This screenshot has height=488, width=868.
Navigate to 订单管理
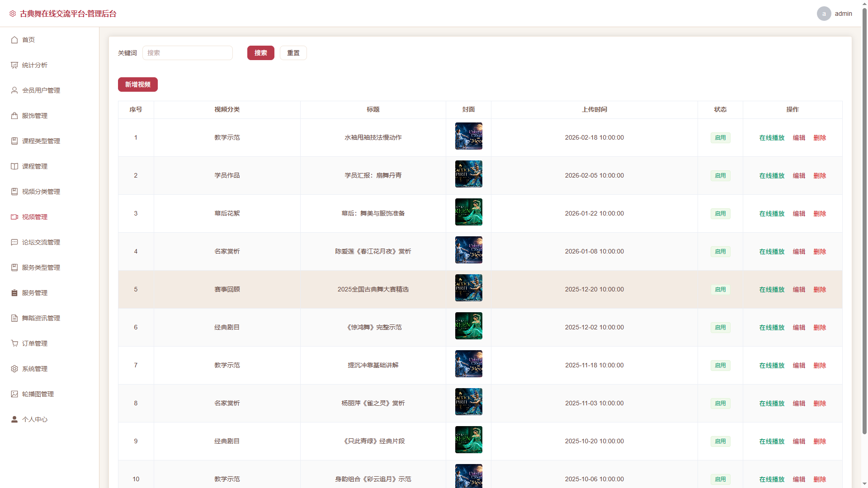pos(50,343)
